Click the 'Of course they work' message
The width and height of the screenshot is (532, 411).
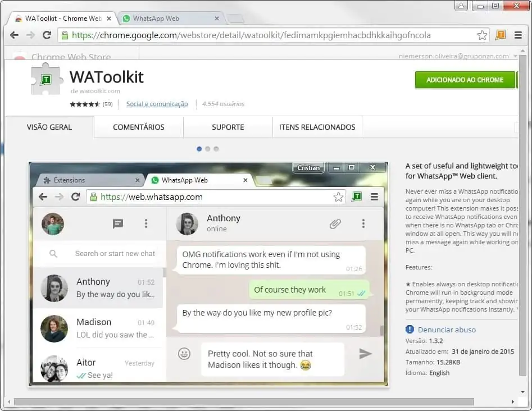coord(309,290)
